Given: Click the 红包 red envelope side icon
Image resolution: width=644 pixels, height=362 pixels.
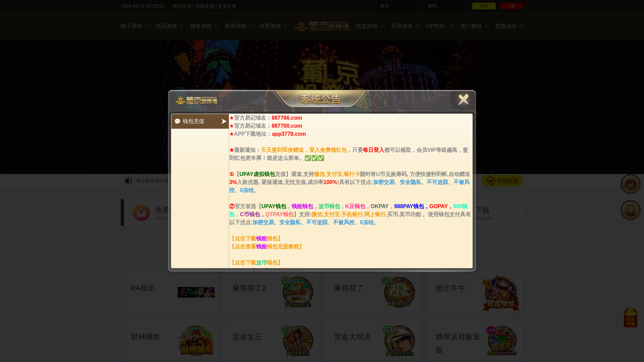Looking at the screenshot, I should tap(630, 317).
